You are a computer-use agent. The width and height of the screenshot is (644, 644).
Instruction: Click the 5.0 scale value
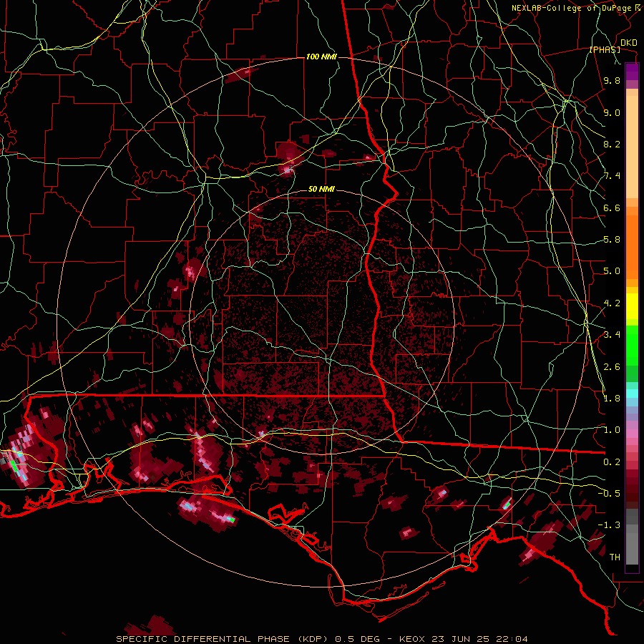click(x=612, y=271)
